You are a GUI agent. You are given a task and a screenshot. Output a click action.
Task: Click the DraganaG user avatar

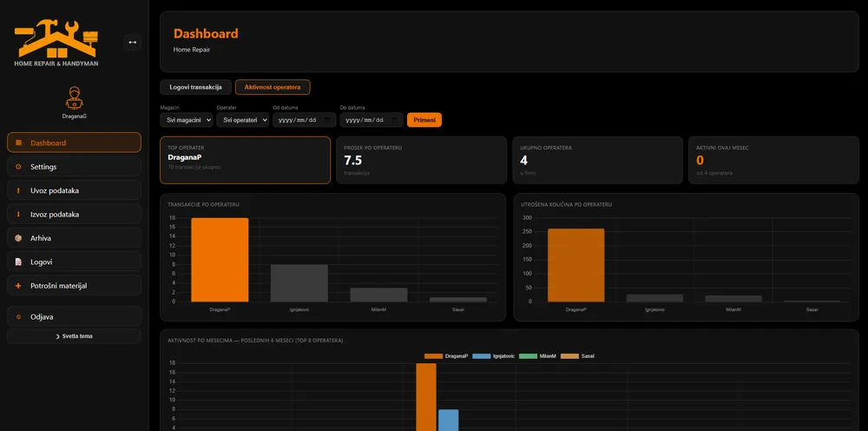74,98
